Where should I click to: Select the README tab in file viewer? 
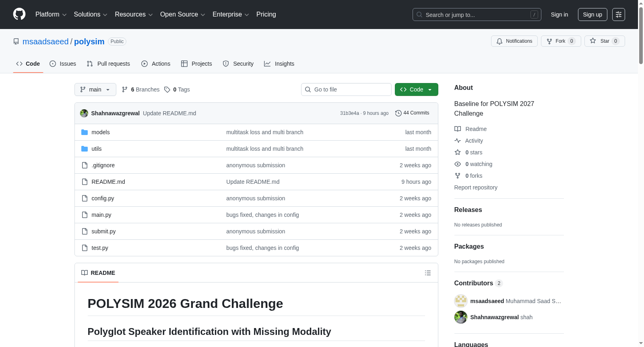98,273
